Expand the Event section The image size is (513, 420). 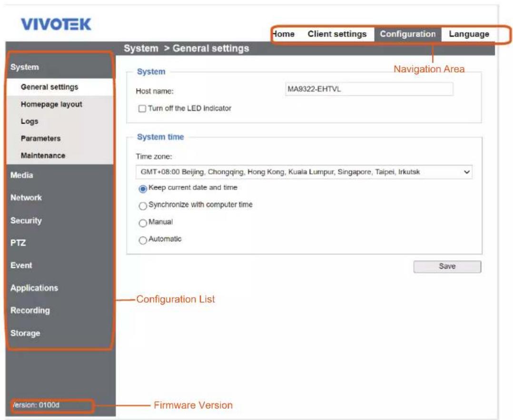point(21,266)
